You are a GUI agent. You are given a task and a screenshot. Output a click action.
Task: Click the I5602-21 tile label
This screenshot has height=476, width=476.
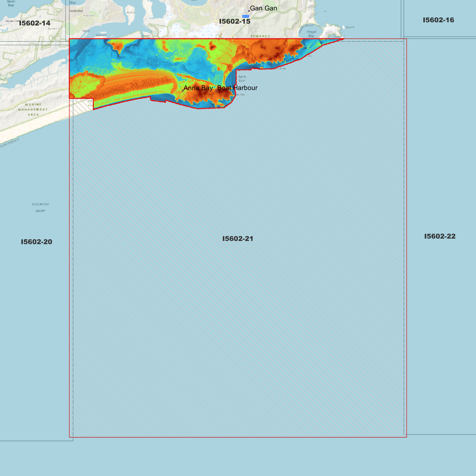click(x=238, y=238)
